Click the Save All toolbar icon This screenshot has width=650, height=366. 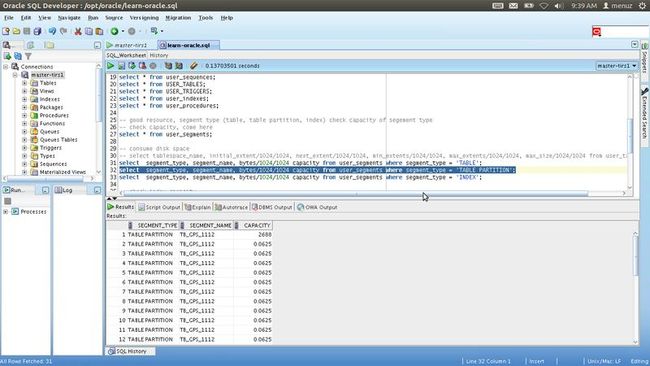coord(37,31)
